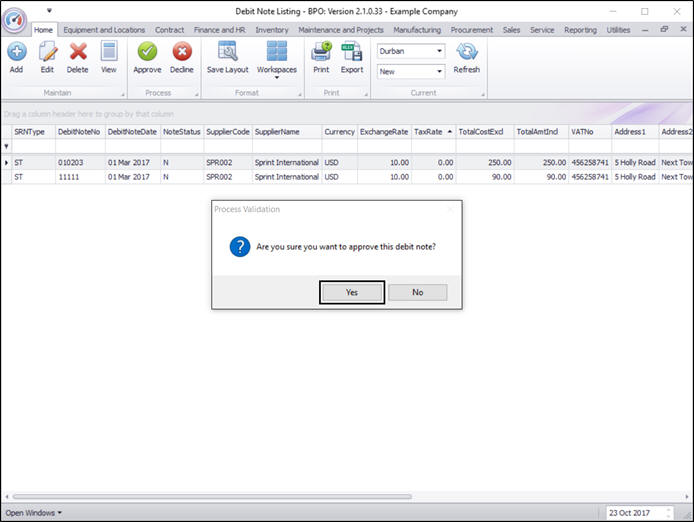Click the 250.00 TotalCostExcl cell
This screenshot has width=694, height=522.
click(x=485, y=162)
